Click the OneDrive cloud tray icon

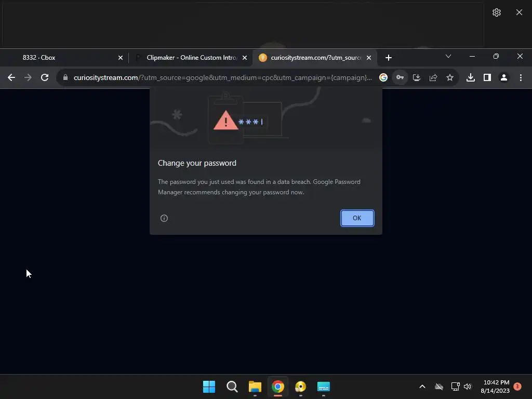(439, 387)
